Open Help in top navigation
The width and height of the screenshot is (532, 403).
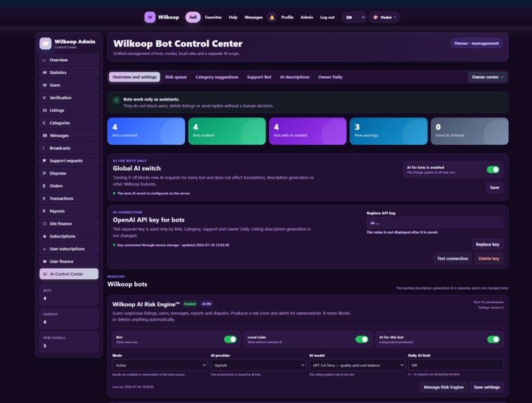(x=233, y=18)
